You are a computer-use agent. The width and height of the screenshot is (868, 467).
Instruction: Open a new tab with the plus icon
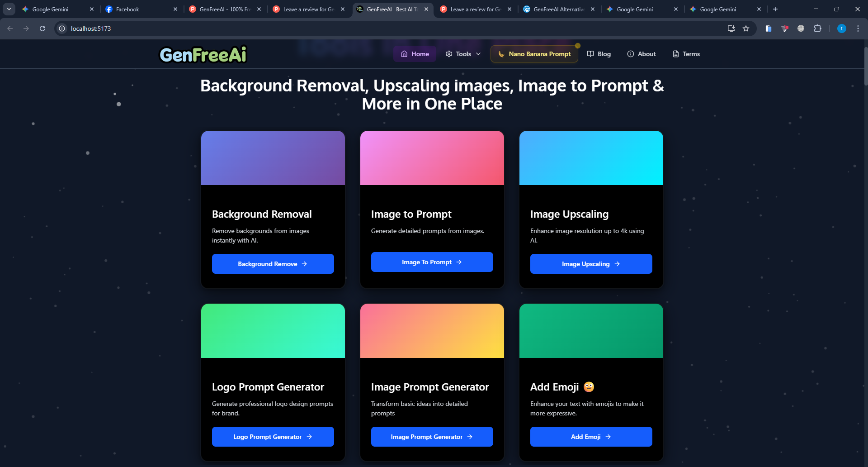[775, 9]
